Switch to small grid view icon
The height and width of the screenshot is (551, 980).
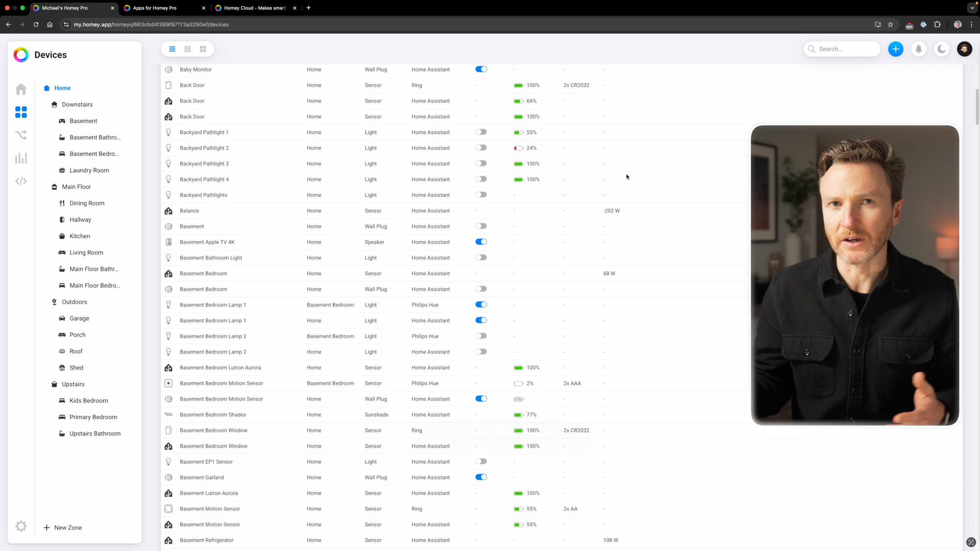coord(188,49)
